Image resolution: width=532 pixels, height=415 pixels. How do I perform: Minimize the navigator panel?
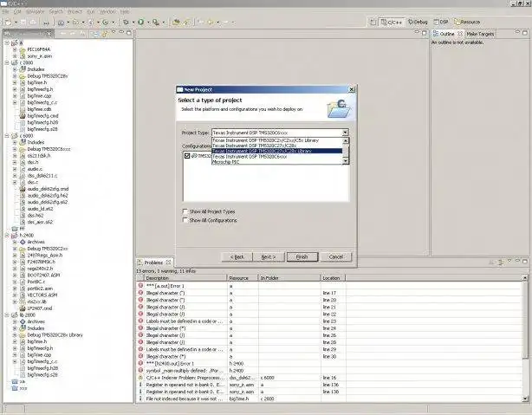tap(121, 33)
